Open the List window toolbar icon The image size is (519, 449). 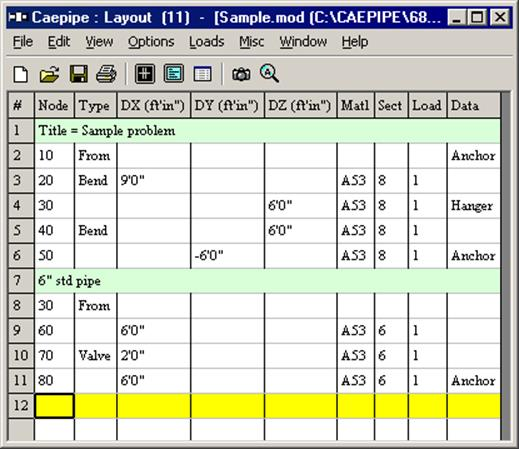173,74
